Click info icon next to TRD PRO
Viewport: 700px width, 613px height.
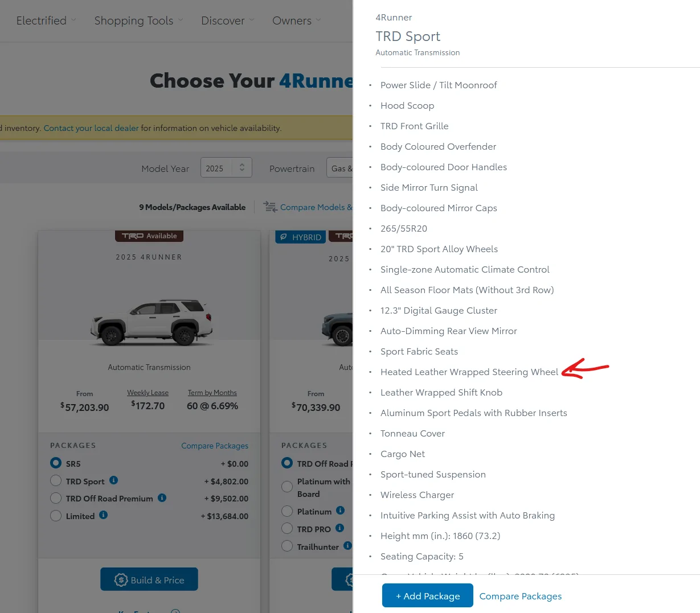tap(339, 528)
